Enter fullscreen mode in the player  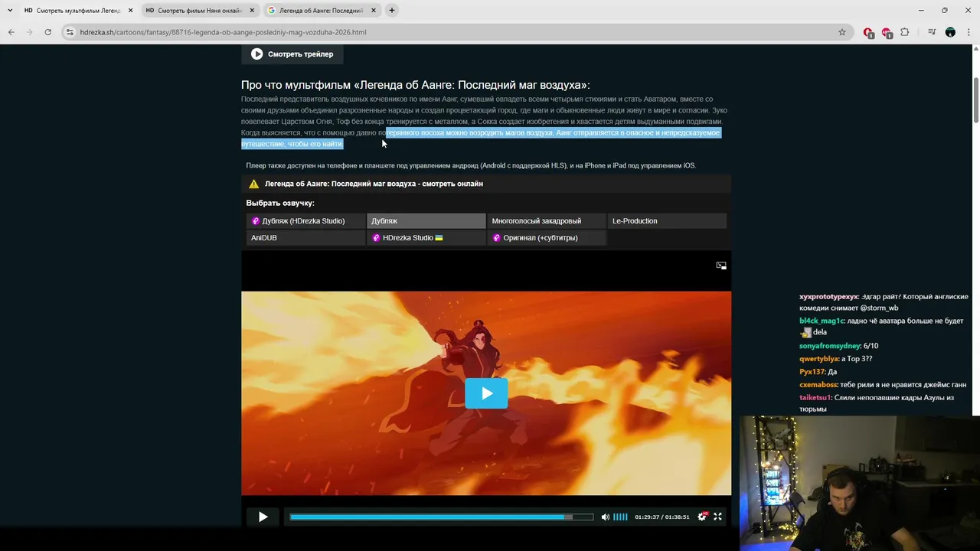(x=718, y=517)
